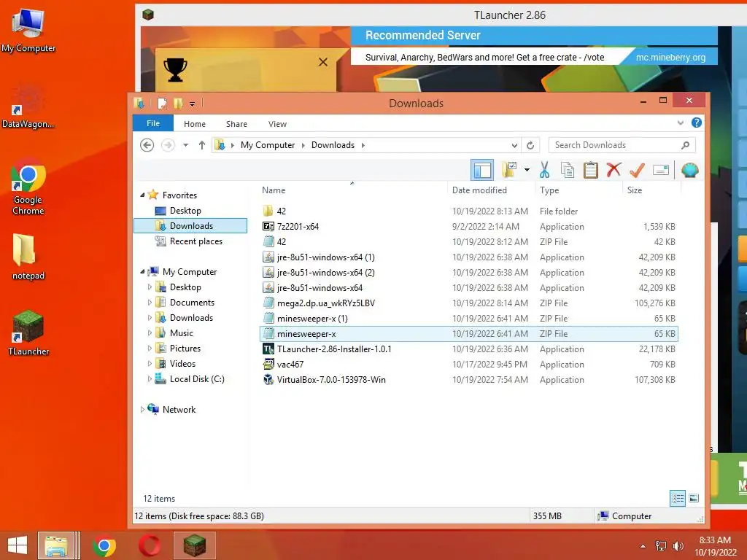Open the address bar history dropdown
747x560 pixels.
tap(514, 145)
